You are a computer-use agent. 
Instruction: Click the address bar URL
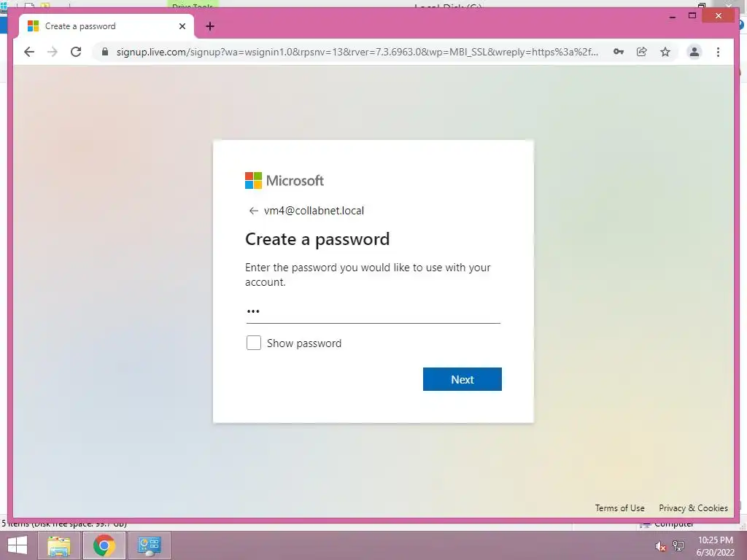[357, 52]
